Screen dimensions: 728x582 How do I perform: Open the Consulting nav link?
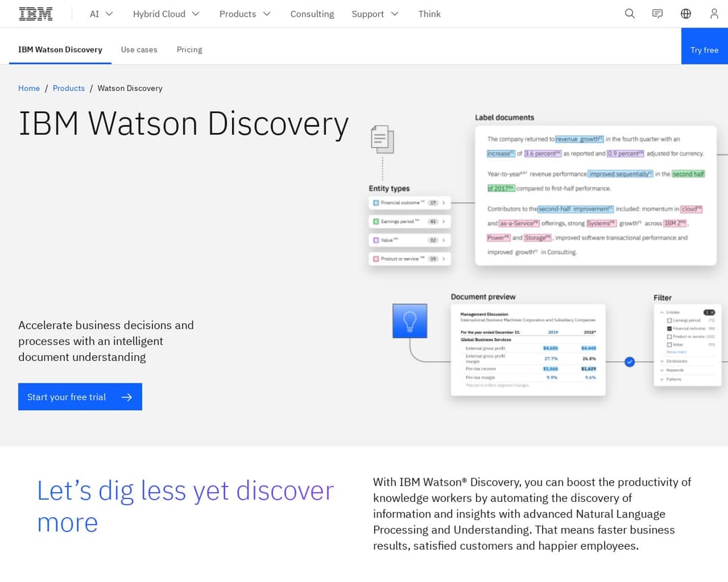pyautogui.click(x=312, y=14)
